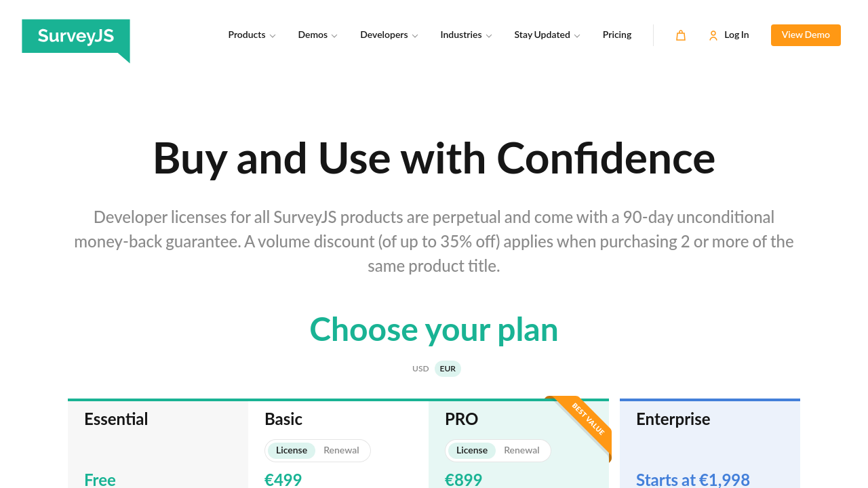Expand the Stay Updated menu

(547, 35)
